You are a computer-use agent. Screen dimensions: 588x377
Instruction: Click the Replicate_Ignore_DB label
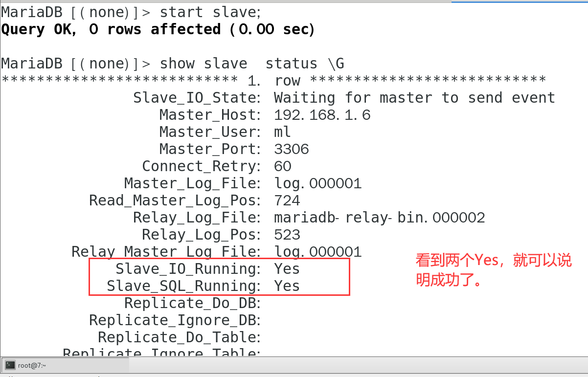(x=174, y=320)
